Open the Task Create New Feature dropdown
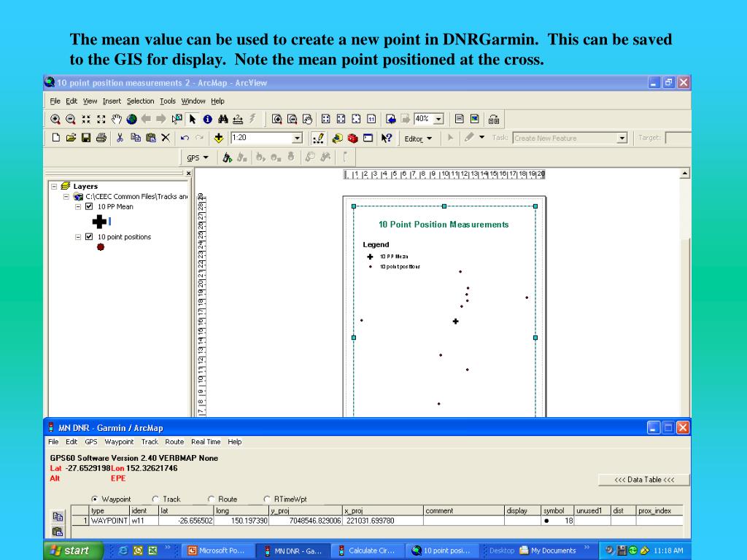Image resolution: width=747 pixels, height=560 pixels. tap(622, 138)
